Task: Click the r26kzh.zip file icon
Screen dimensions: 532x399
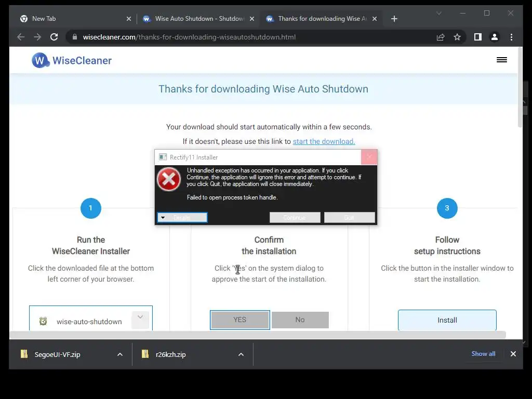Action: (145, 354)
